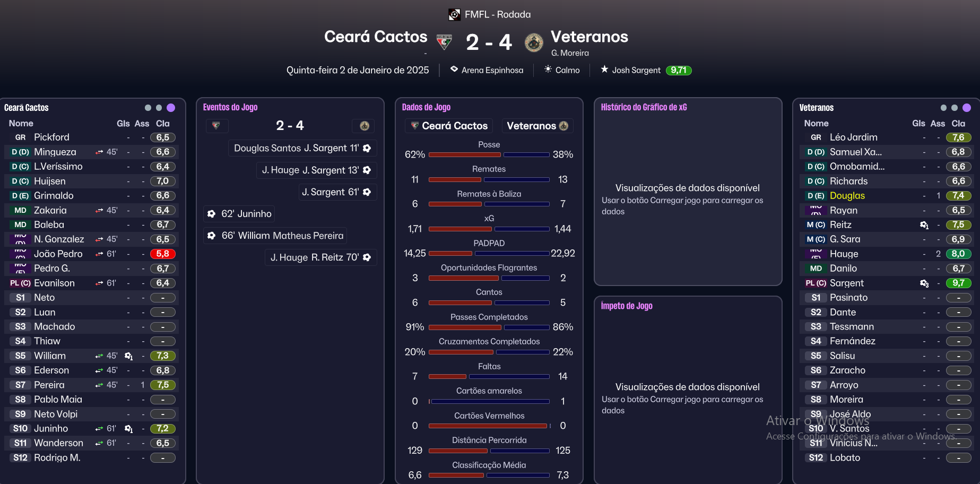Switch to Ceará Cactos tab in Dados de Jogo
This screenshot has height=484, width=980.
[449, 126]
